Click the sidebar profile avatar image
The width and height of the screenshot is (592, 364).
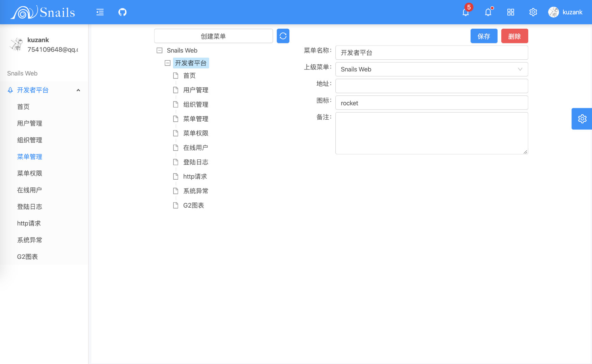pos(16,44)
